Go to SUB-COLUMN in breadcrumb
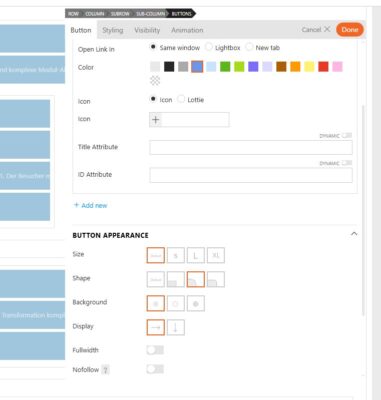 pyautogui.click(x=150, y=14)
